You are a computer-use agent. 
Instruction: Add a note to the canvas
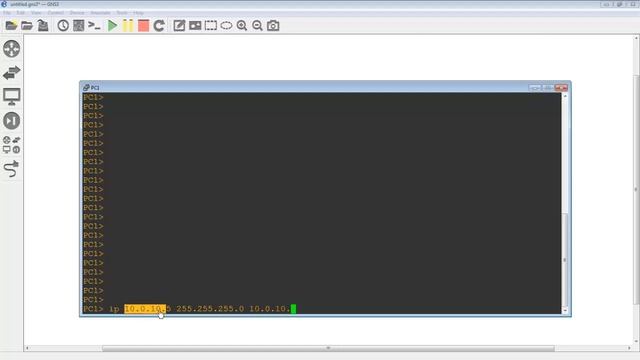[179, 26]
